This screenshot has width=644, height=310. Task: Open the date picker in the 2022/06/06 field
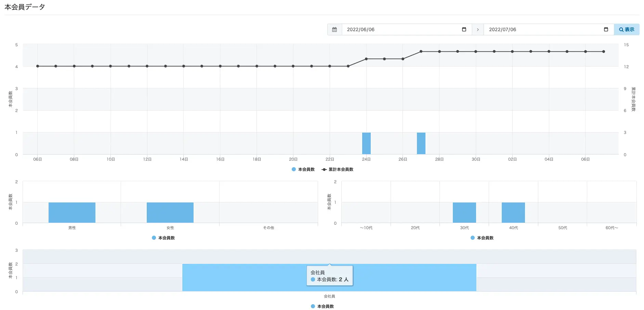[464, 29]
